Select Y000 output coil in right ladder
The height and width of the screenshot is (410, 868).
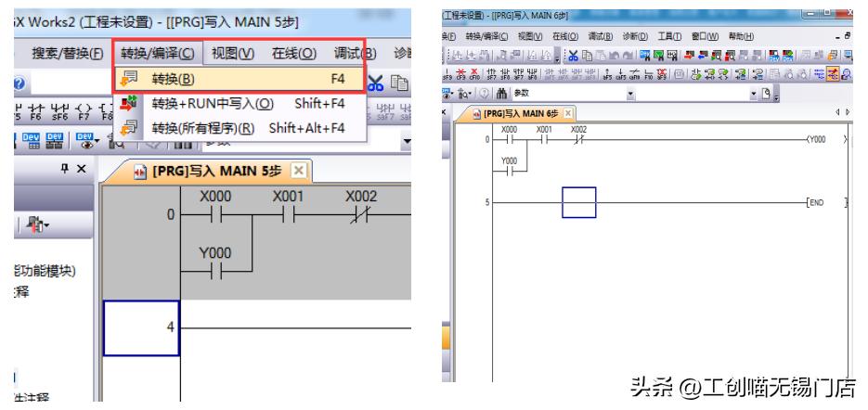826,140
